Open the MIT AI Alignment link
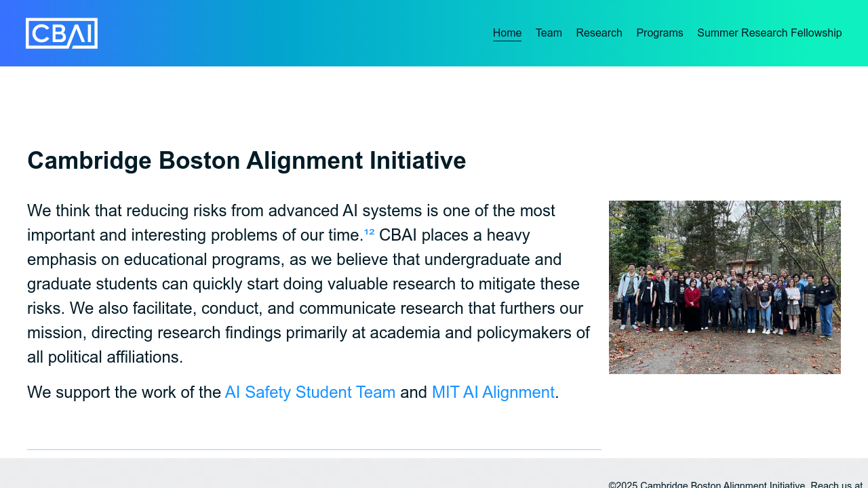This screenshot has width=868, height=488. click(493, 392)
